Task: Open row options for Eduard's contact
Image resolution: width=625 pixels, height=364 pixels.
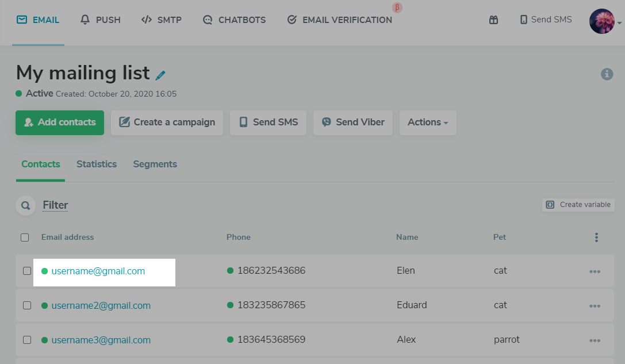Action: point(595,306)
